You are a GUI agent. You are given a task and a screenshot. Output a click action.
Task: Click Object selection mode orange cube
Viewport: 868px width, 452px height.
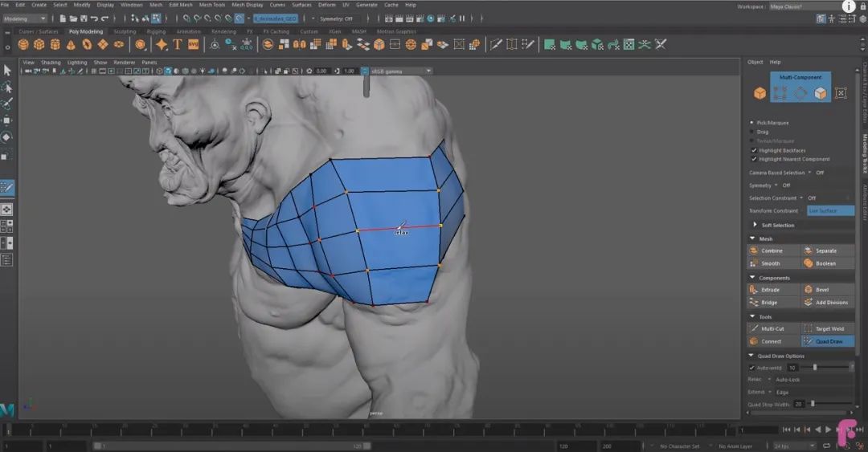click(759, 93)
